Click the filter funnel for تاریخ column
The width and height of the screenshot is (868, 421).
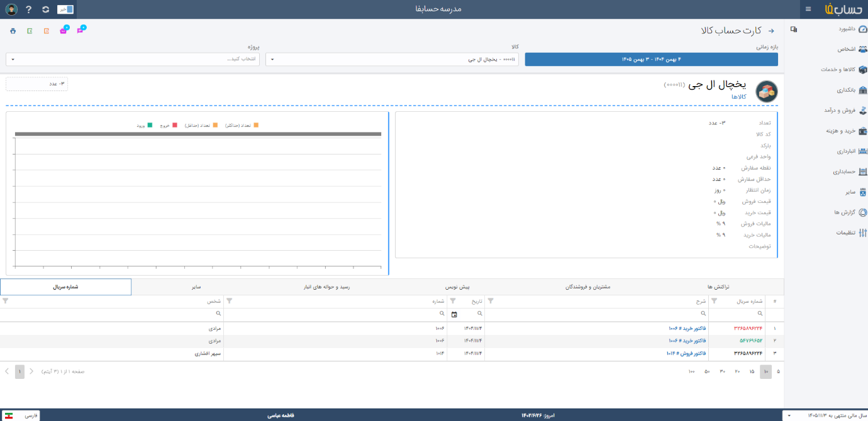pos(452,301)
